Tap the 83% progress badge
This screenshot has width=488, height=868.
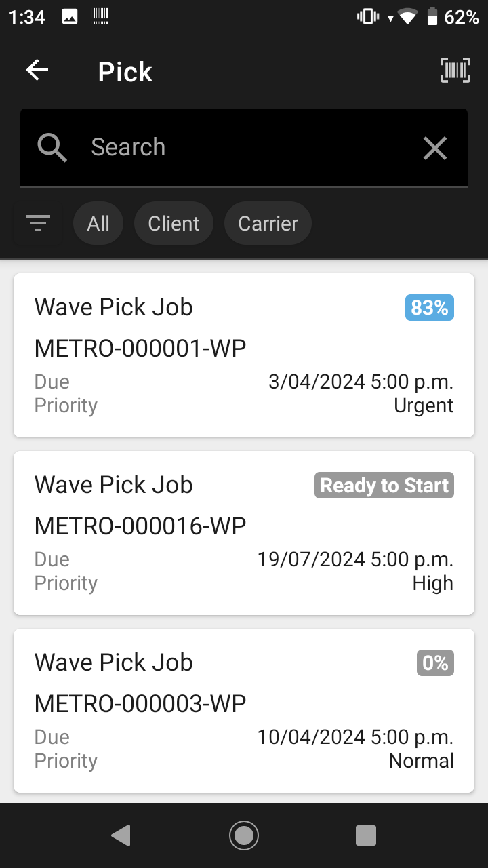click(430, 308)
